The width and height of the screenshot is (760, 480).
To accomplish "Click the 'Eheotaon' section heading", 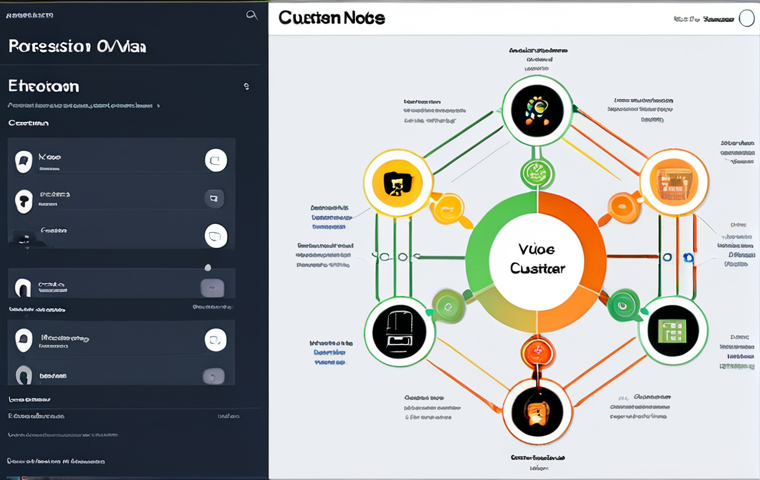I will (44, 86).
